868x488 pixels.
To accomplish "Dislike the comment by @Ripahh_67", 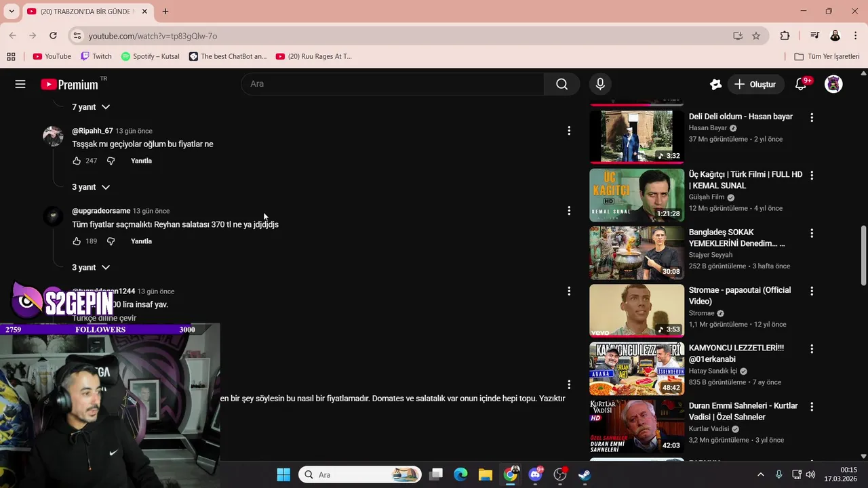I will pos(111,161).
